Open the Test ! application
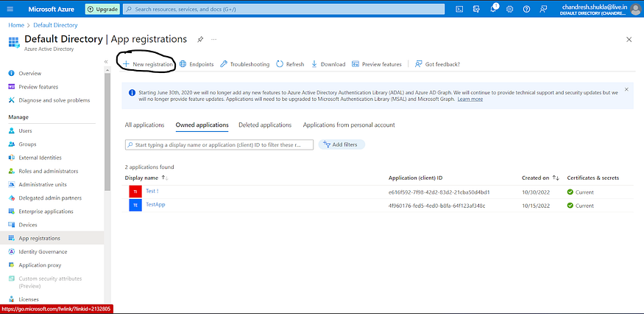644x314 pixels. tap(152, 192)
